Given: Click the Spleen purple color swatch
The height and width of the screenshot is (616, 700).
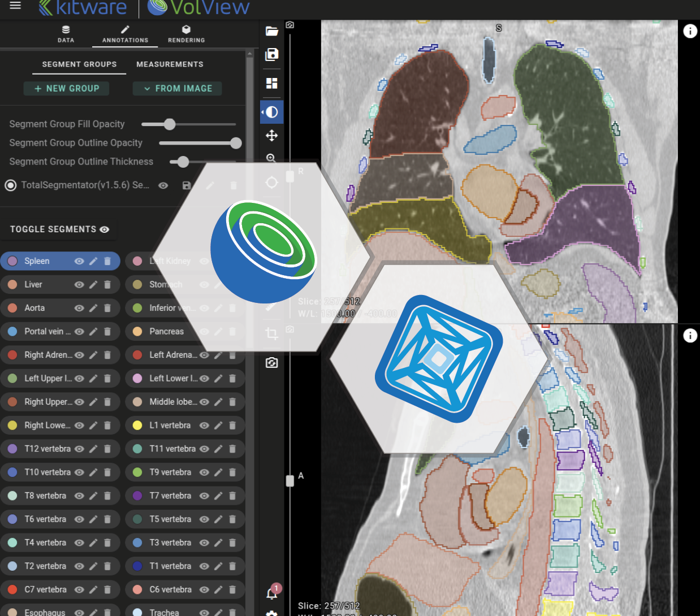Looking at the screenshot, I should coord(12,261).
